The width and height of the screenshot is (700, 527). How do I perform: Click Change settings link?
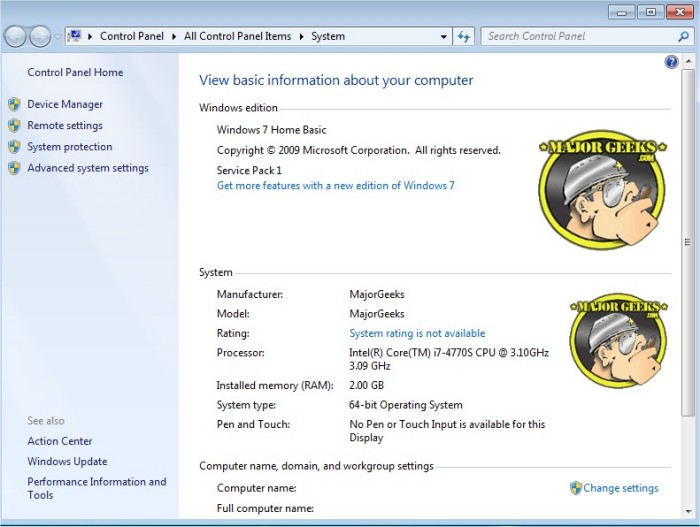(x=621, y=488)
